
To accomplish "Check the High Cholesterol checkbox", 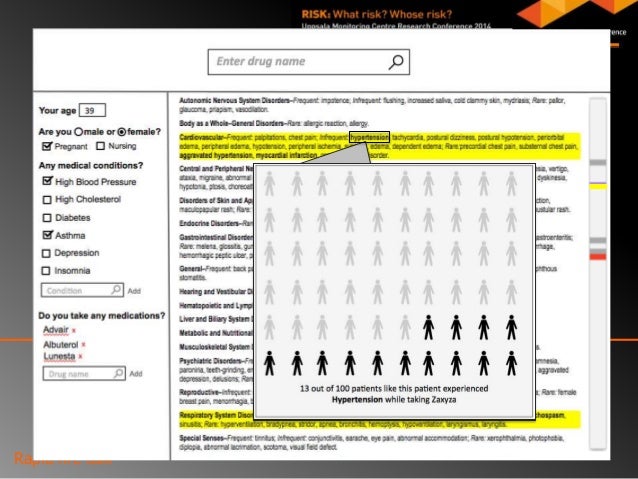I will 47,199.
